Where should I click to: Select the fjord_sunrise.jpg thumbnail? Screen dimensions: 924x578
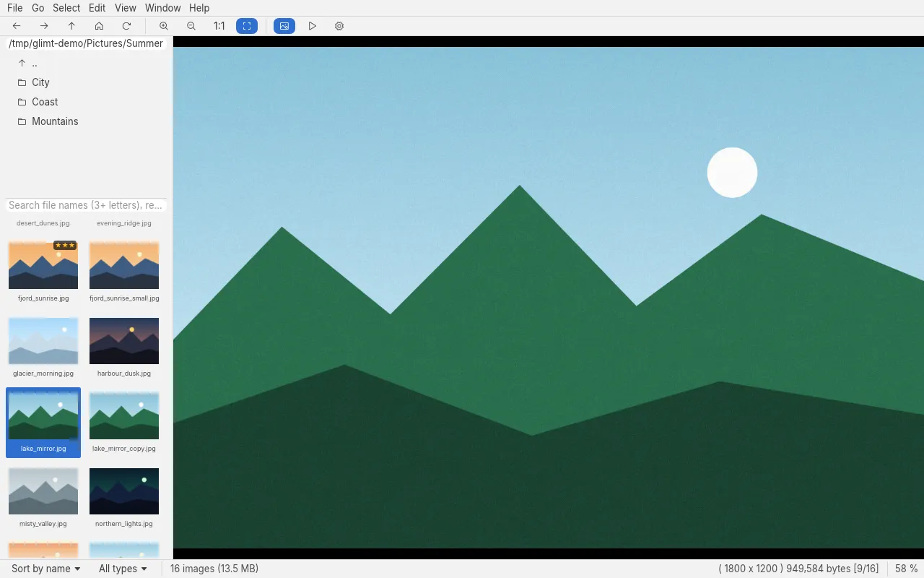point(43,265)
